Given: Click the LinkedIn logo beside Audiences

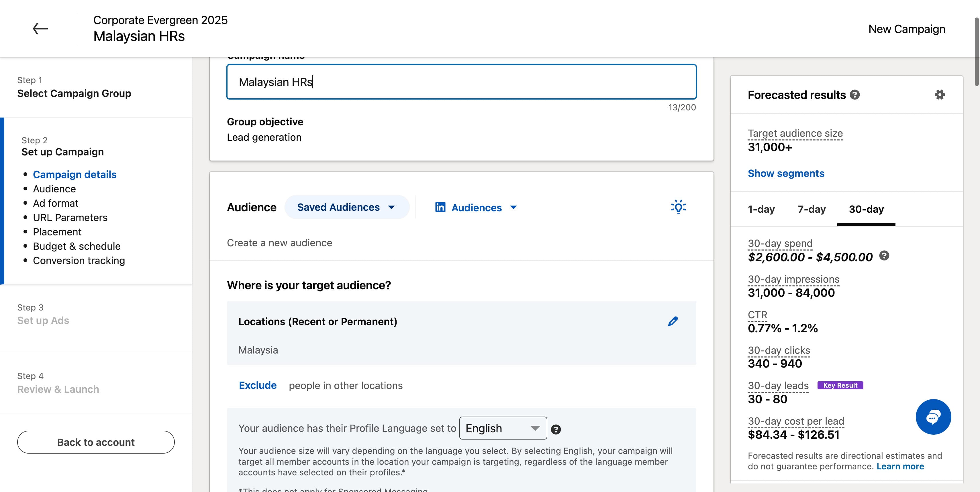Looking at the screenshot, I should (x=440, y=207).
